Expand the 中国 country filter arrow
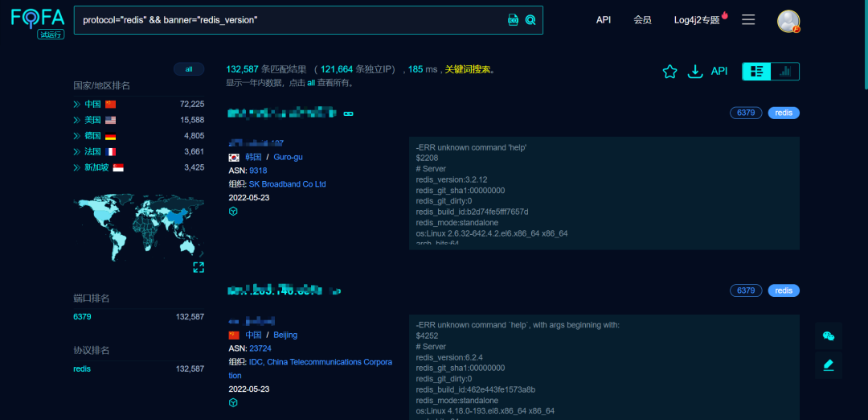 click(x=77, y=104)
